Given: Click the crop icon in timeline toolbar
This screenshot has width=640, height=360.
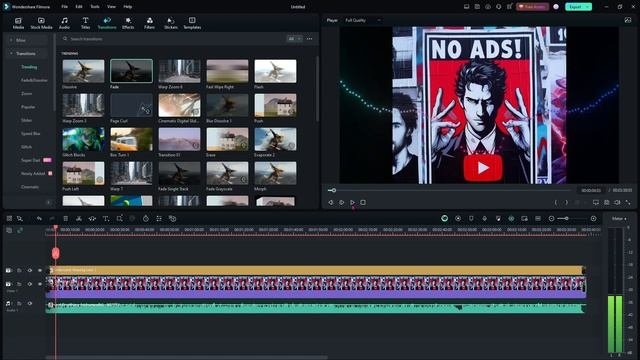Looking at the screenshot, I should click(119, 219).
